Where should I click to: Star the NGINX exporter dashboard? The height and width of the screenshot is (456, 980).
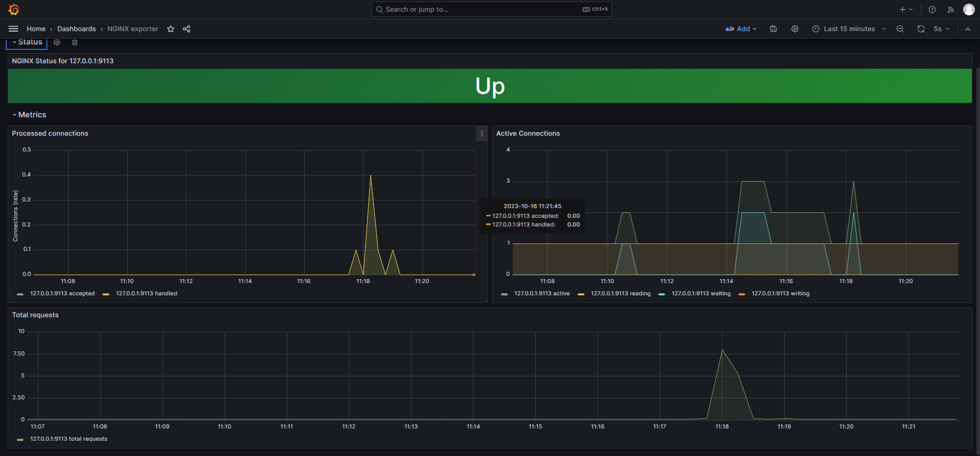click(171, 29)
